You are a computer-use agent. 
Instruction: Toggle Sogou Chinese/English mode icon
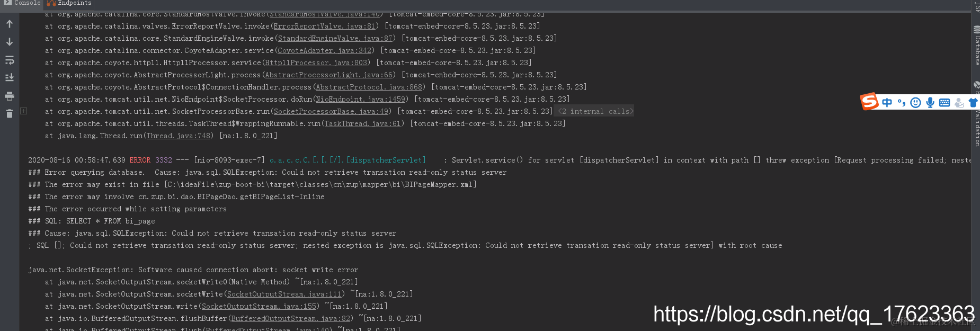coord(887,103)
